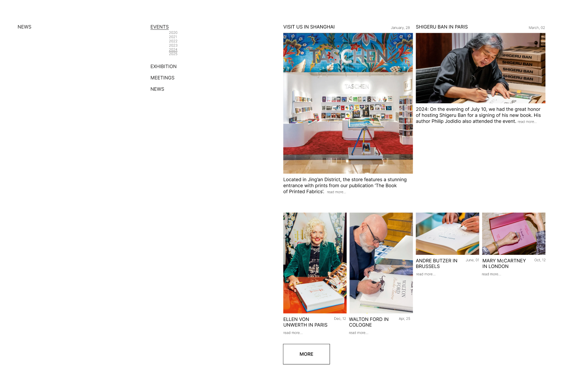Read more under Mary McCartney in London
Screen dimensions: 566x392
491,274
